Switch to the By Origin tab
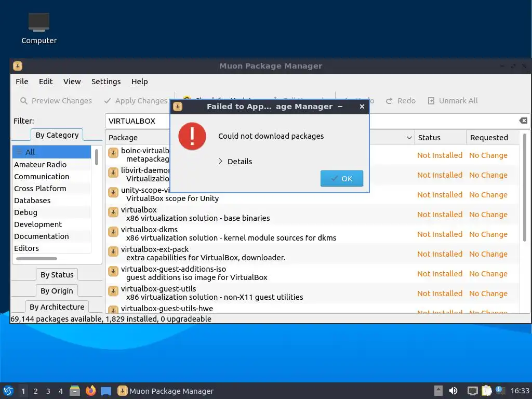Screen dimensions: 532x399 [57, 291]
